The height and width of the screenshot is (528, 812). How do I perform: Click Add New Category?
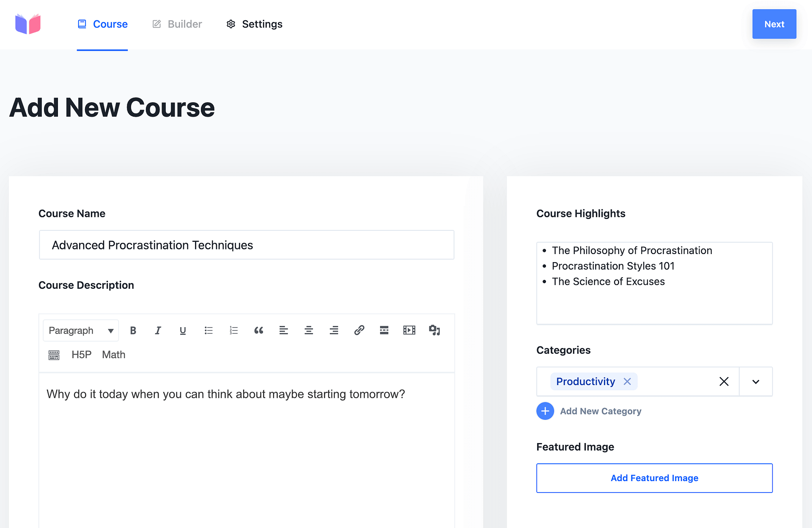pos(601,411)
